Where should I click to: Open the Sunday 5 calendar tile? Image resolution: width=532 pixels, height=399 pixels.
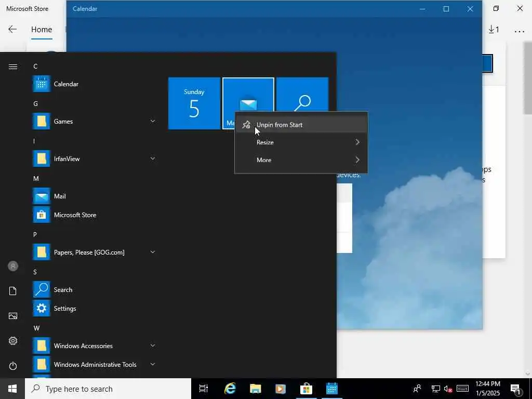coord(194,103)
